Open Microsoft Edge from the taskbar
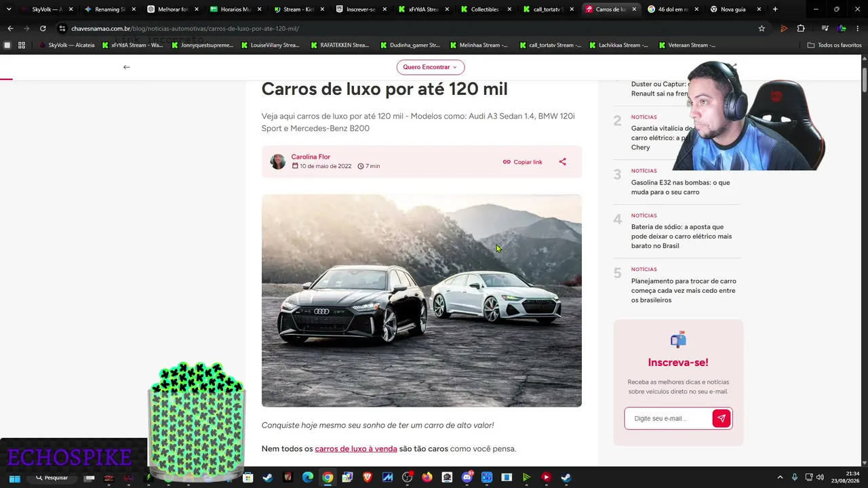 [x=308, y=478]
